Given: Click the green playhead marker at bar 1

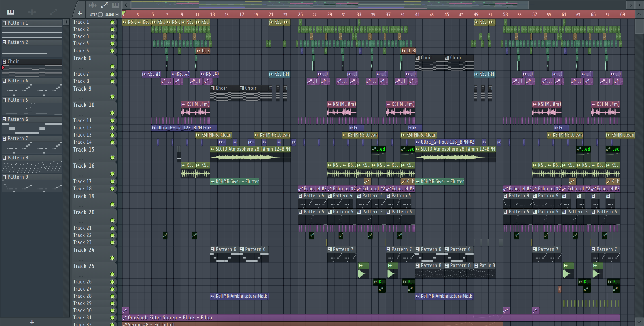Looking at the screenshot, I should coord(123,13).
